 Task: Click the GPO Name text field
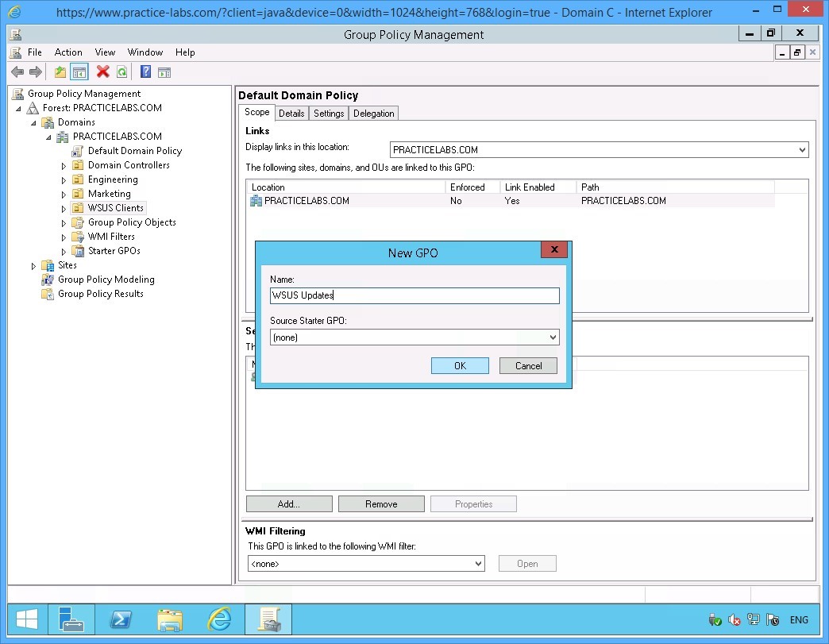[414, 295]
